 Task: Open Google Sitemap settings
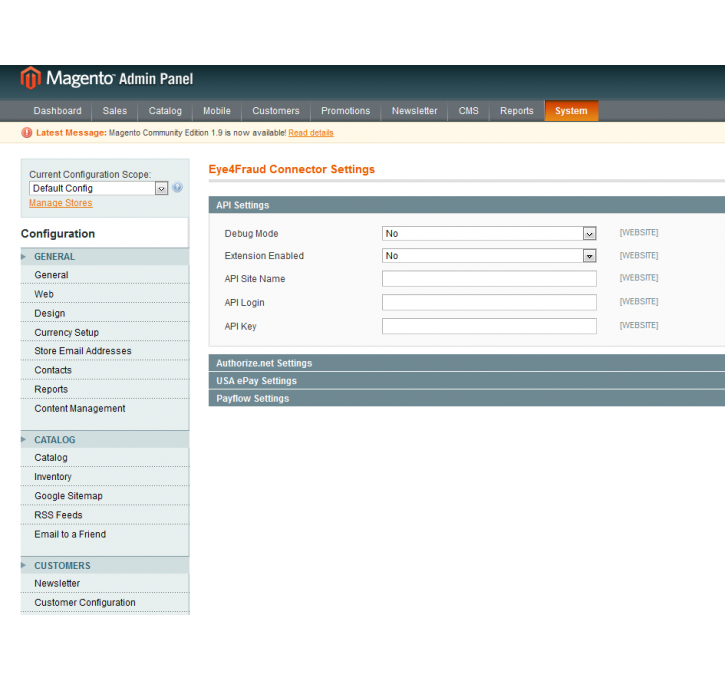click(x=105, y=496)
